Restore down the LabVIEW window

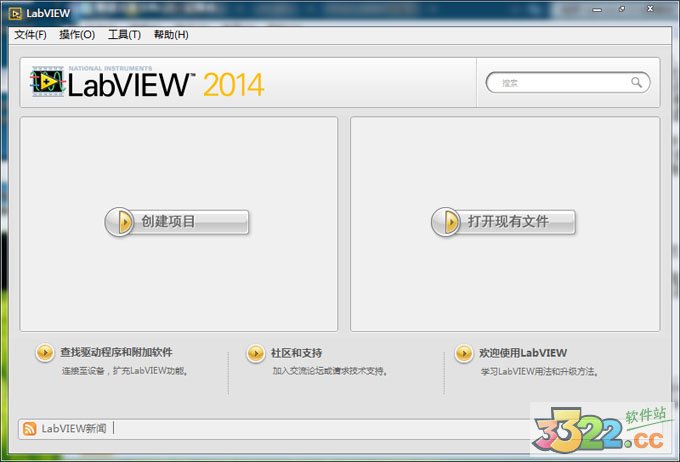[622, 9]
